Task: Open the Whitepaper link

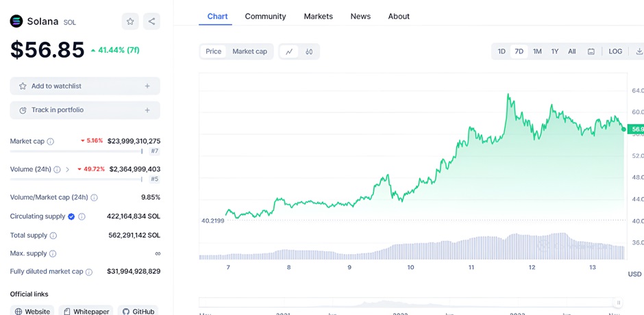Action: [86, 312]
